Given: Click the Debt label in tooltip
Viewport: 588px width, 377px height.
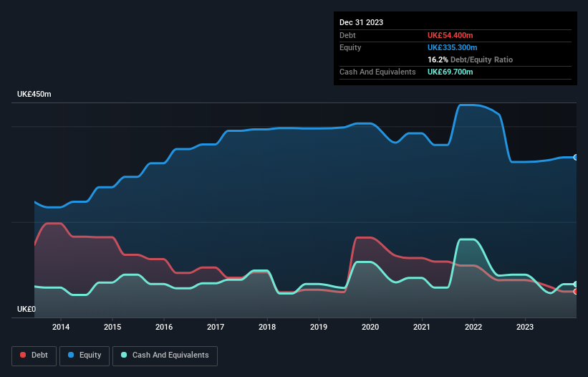Looking at the screenshot, I should [347, 35].
